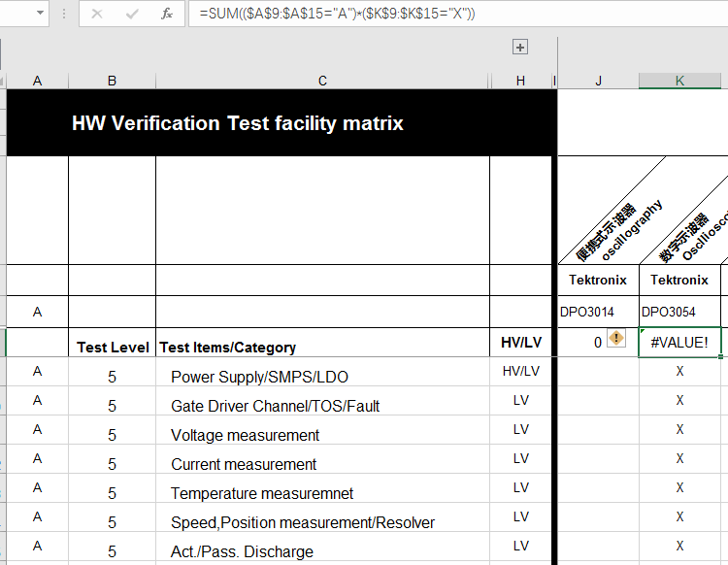Click the Enter checkmark formula bar icon
The height and width of the screenshot is (565, 728).
132,14
